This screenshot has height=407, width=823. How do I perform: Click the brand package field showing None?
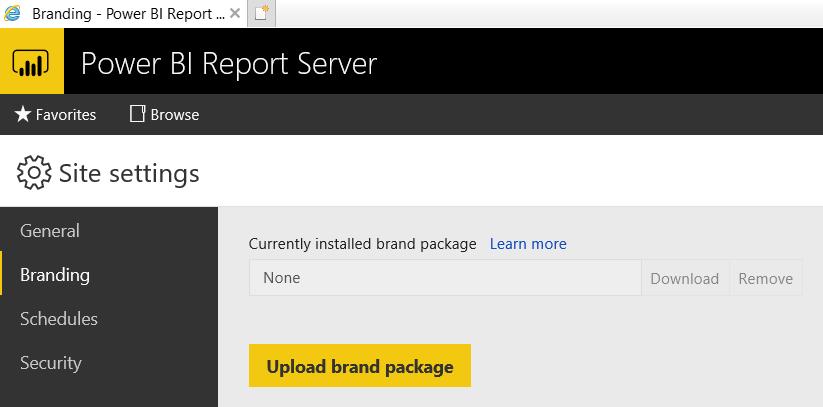[445, 278]
